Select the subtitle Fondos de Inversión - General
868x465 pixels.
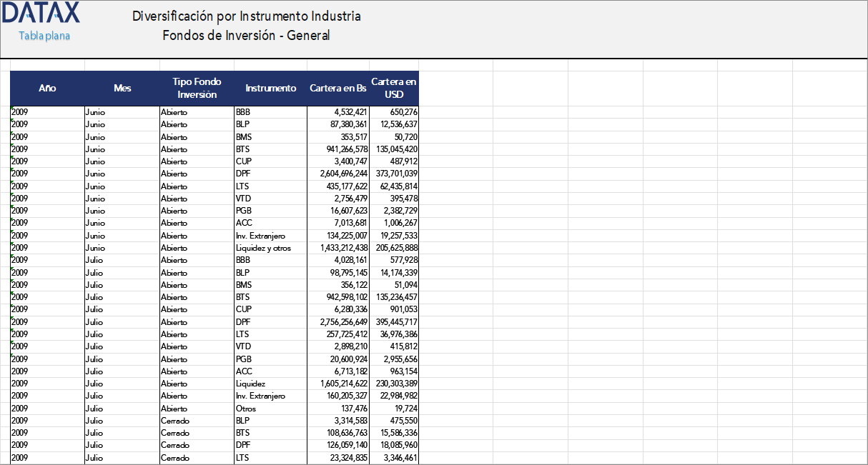[x=246, y=34]
